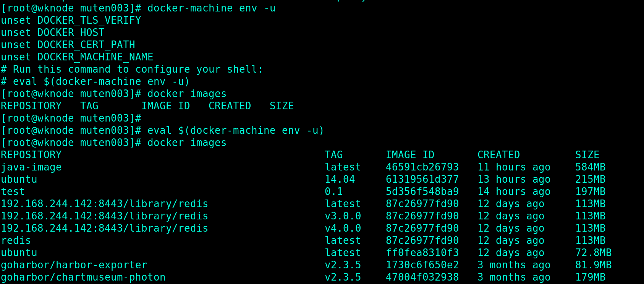Select image ID 5d356f548ba9
644x284 pixels.
pos(422,192)
